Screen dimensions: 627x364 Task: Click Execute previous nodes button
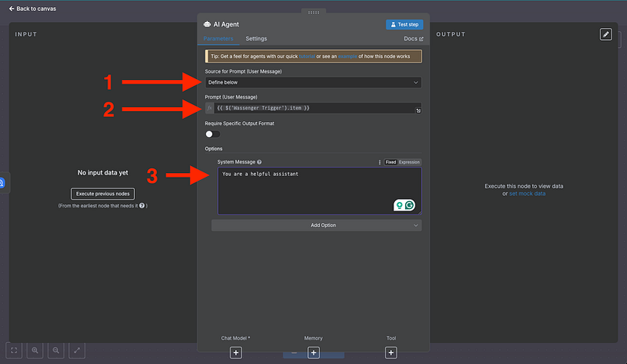(x=103, y=193)
